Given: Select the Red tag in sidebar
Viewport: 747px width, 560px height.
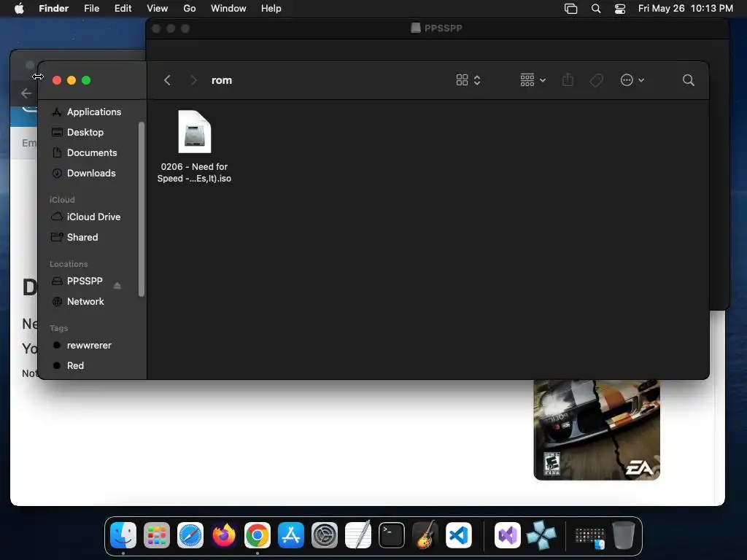Looking at the screenshot, I should click(x=75, y=366).
